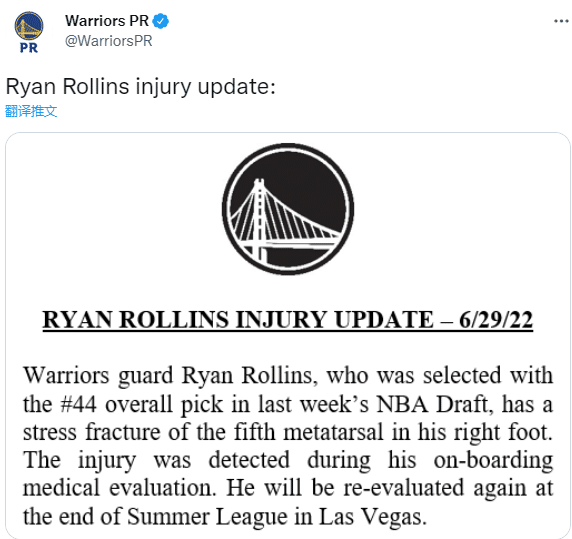Click the blue verified badge
The width and height of the screenshot is (572, 539).
click(161, 21)
